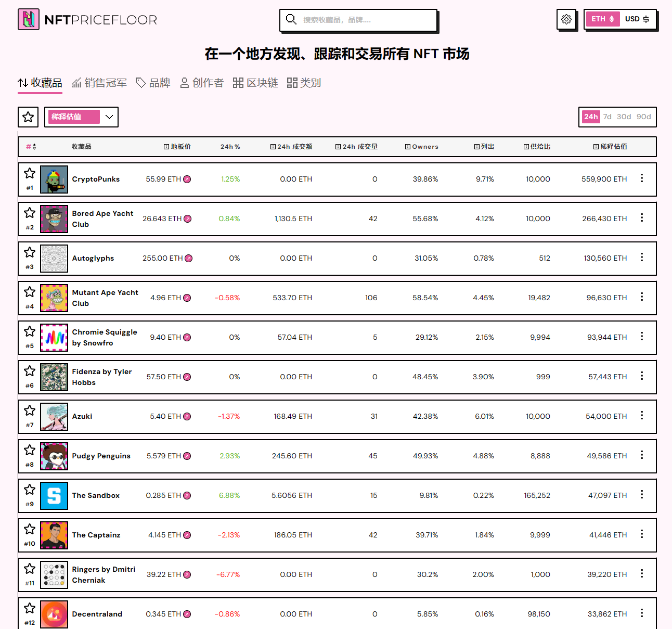Favorite Chromie Squiggle with its star

[30, 331]
